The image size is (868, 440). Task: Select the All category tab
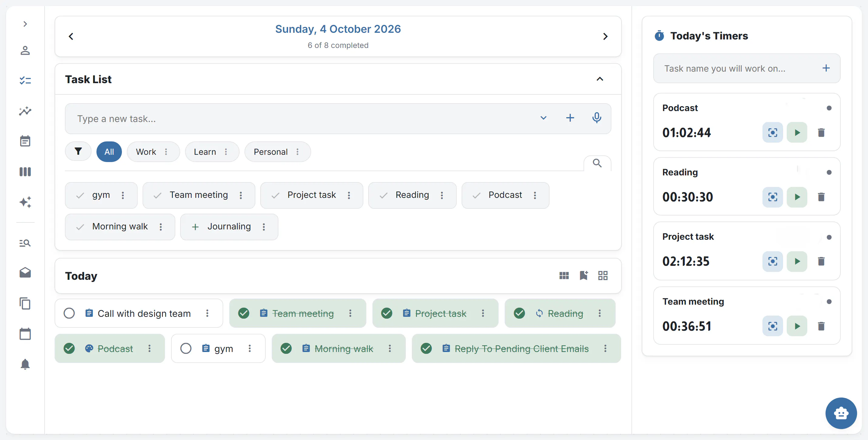(109, 152)
